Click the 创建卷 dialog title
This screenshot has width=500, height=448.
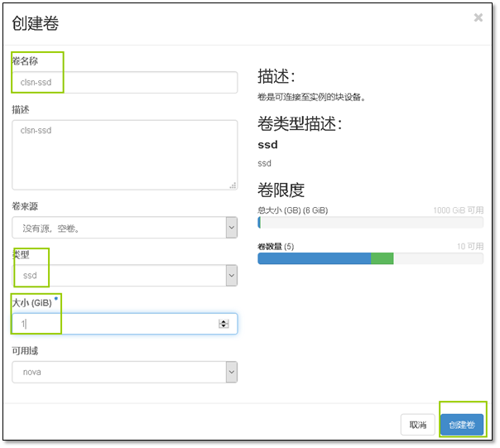tap(36, 23)
